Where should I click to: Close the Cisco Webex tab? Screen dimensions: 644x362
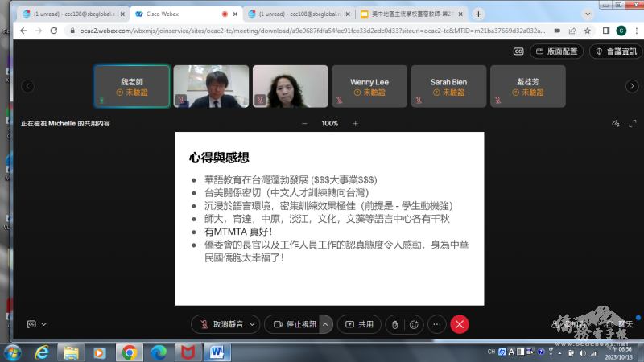point(235,14)
